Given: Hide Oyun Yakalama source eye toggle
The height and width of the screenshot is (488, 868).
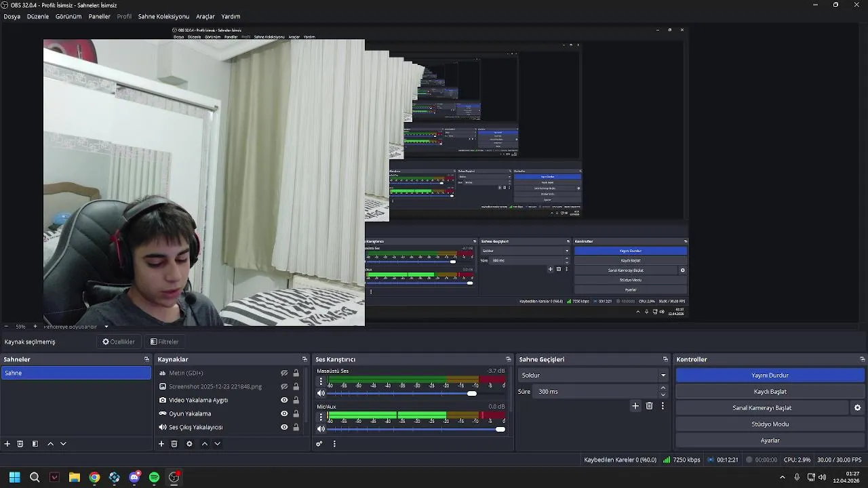Looking at the screenshot, I should point(285,413).
